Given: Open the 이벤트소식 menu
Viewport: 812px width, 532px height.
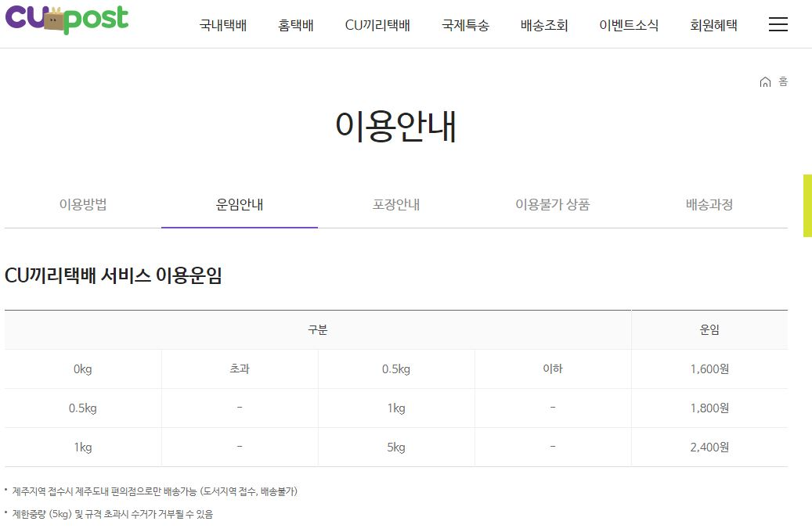Looking at the screenshot, I should (x=629, y=25).
